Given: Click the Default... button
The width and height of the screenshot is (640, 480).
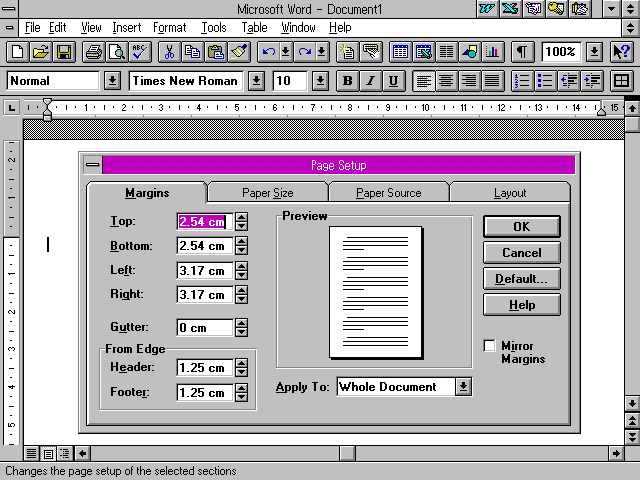Looking at the screenshot, I should click(x=522, y=279).
